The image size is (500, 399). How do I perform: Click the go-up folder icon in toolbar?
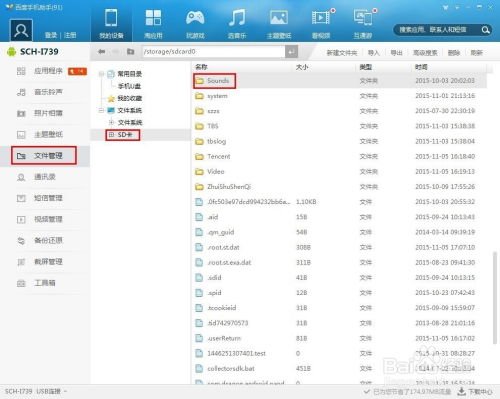[130, 52]
